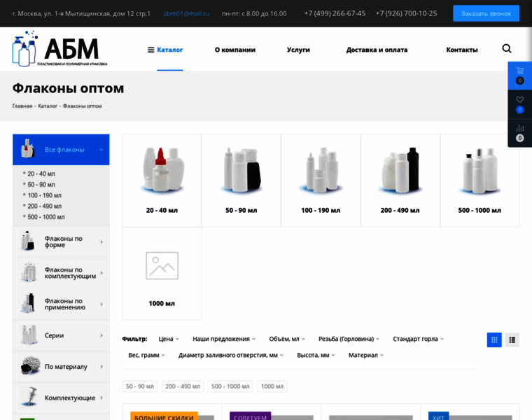Image resolution: width=532 pixels, height=420 pixels.
Task: Click the 1000 мл tag chip
Action: pyautogui.click(x=272, y=386)
